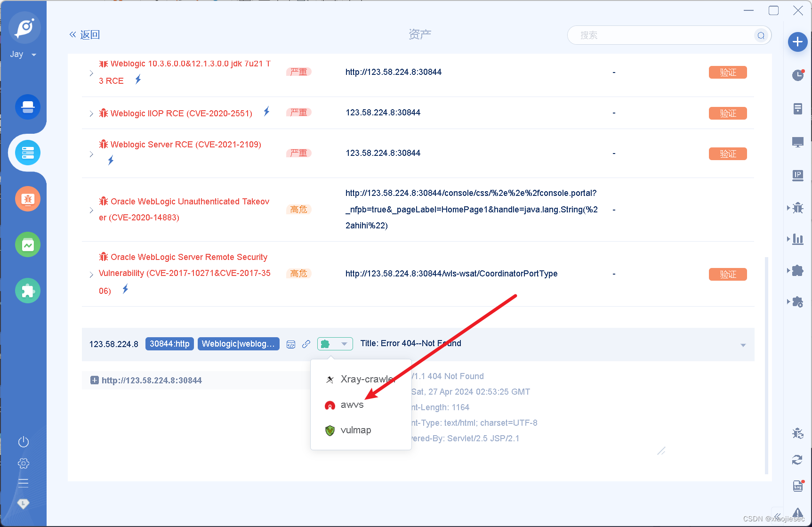This screenshot has width=812, height=527.
Task: Expand the upper puzzle plugin icon in right rail
Action: pyautogui.click(x=796, y=270)
